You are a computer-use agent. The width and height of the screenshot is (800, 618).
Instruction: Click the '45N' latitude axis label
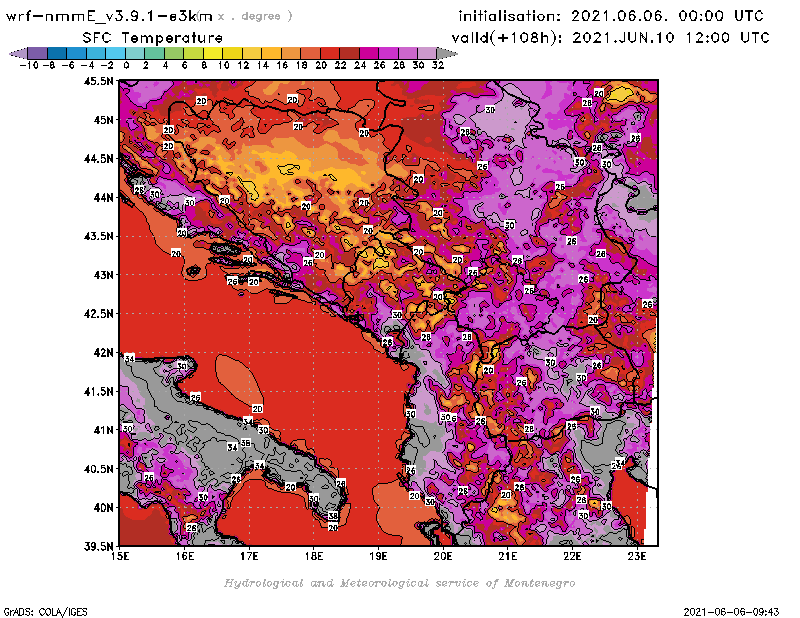click(103, 119)
